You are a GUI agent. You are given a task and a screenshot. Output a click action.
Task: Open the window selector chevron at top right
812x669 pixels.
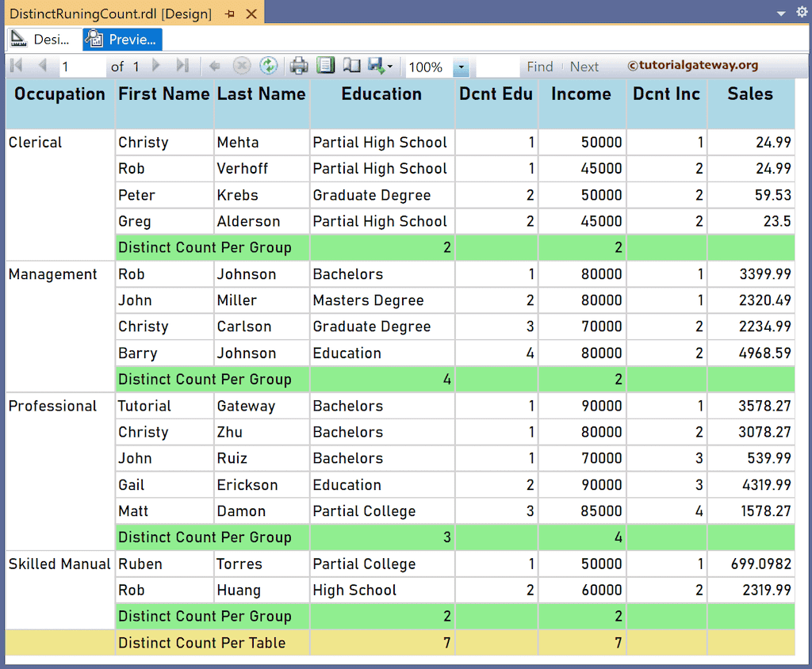[x=781, y=13]
